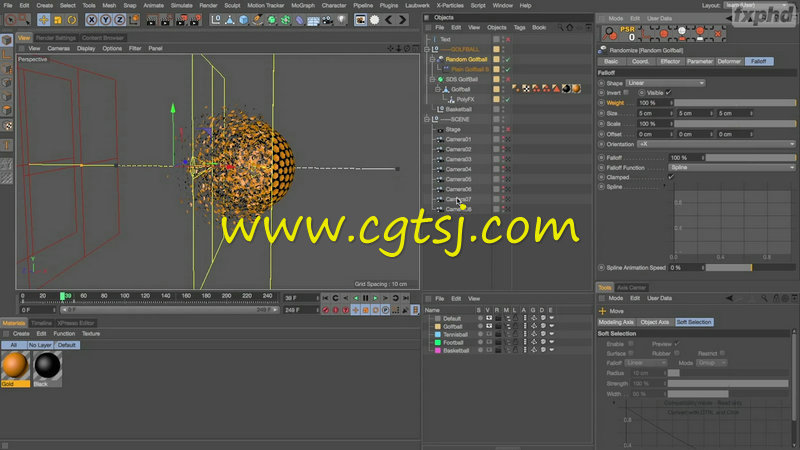800x450 pixels.
Task: Click the Weight slider bar
Action: click(735, 103)
